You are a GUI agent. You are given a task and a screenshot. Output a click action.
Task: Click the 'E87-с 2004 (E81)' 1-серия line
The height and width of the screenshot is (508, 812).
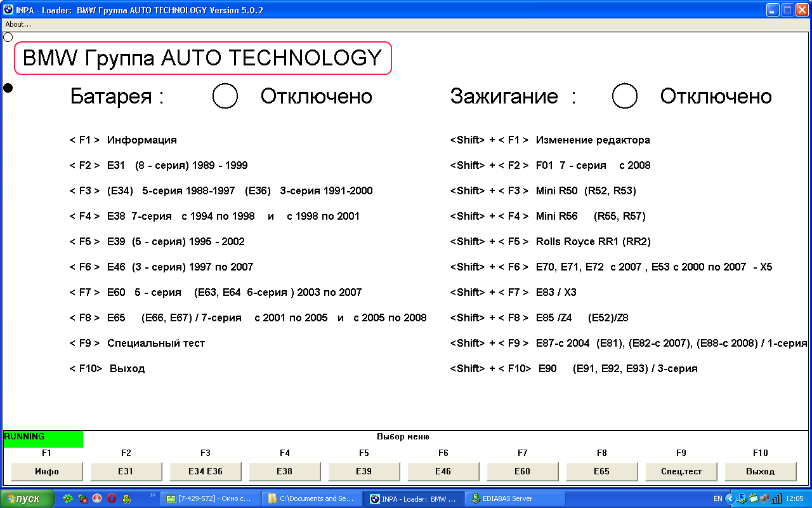pos(629,343)
